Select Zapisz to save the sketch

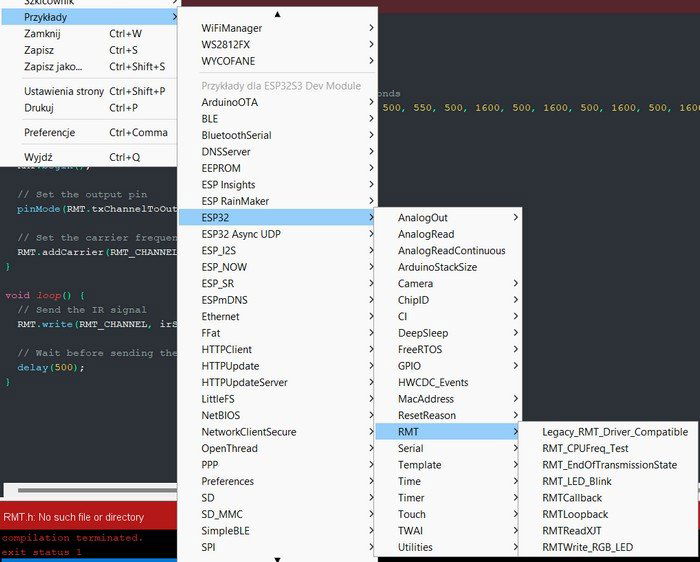click(89, 50)
